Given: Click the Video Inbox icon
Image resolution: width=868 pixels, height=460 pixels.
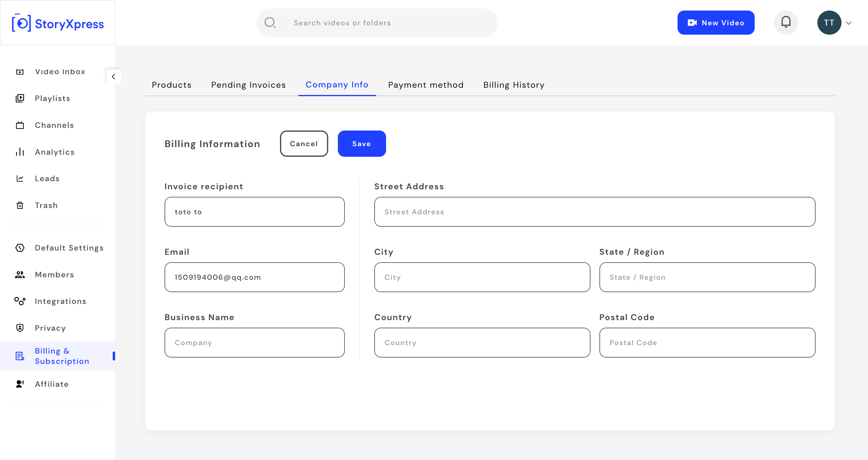Looking at the screenshot, I should click(20, 72).
